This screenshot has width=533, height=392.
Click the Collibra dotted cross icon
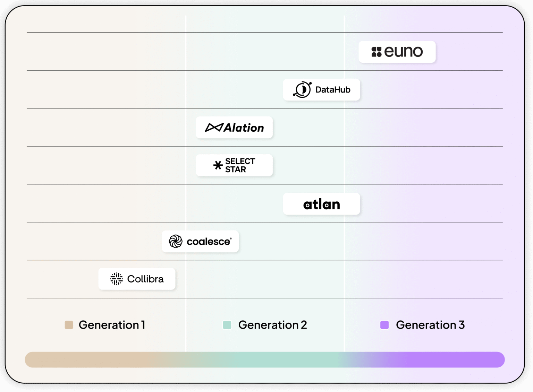117,279
